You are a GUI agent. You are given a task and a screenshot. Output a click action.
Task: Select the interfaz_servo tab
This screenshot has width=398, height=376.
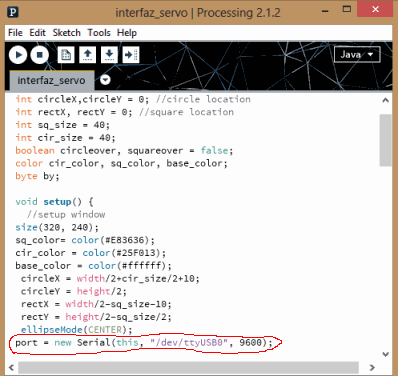[x=52, y=80]
